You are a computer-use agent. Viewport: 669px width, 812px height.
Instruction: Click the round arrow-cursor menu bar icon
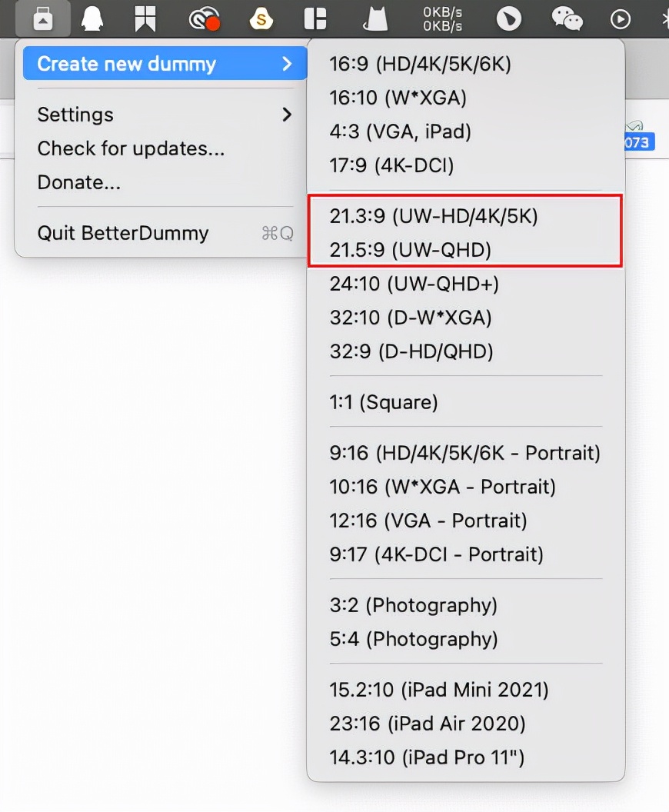pos(509,19)
